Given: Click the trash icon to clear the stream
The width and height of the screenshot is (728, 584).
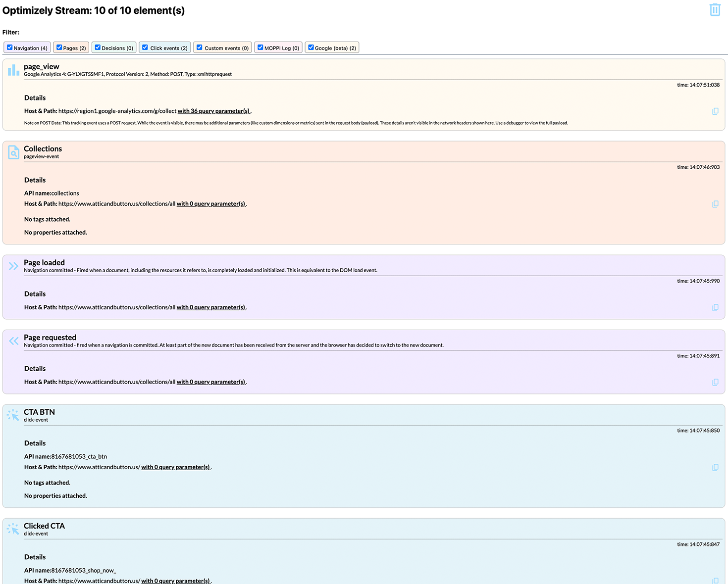Looking at the screenshot, I should pos(715,10).
